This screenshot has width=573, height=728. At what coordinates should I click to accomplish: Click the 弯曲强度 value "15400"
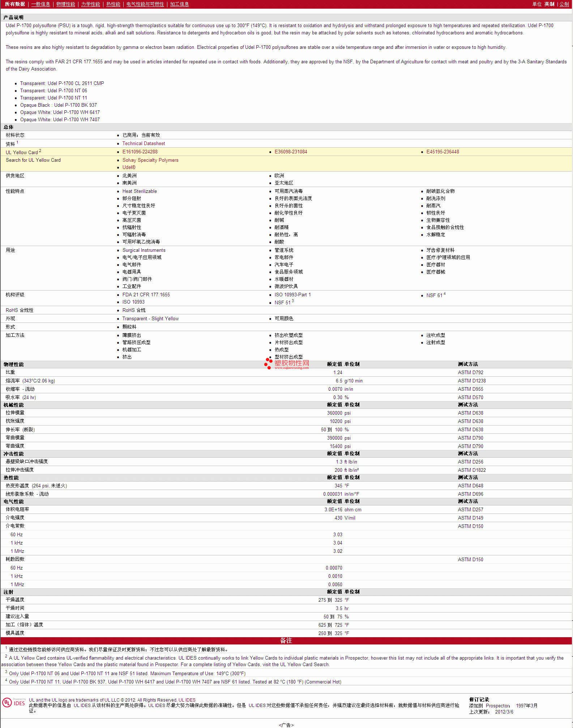[x=336, y=446]
